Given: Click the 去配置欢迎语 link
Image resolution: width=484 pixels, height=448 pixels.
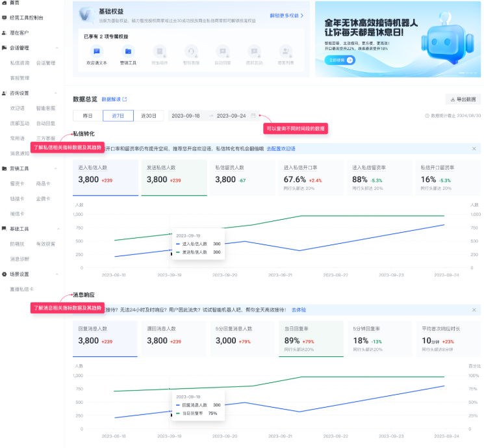Looking at the screenshot, I should (x=281, y=149).
